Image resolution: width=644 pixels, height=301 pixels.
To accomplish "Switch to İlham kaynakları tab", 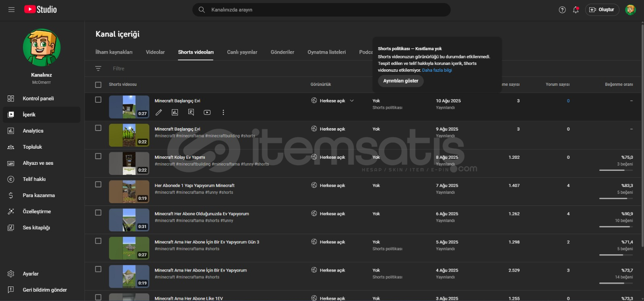I will click(x=114, y=52).
